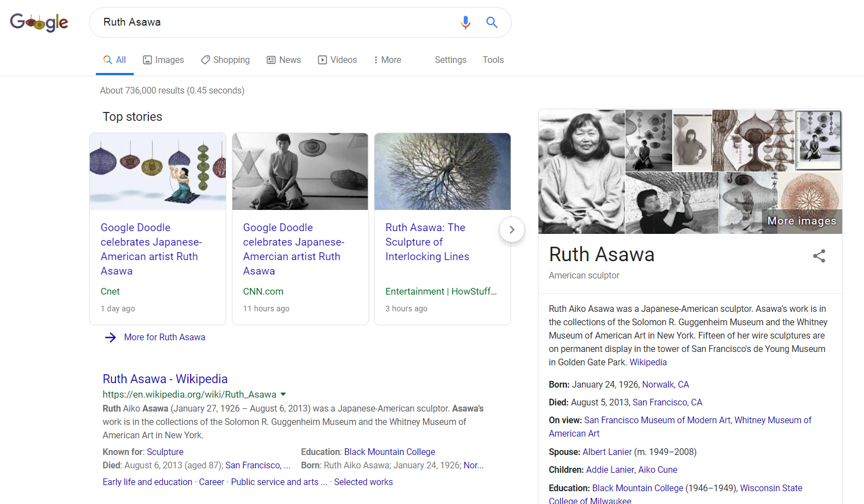Open Cnet story doodle thumbnail
Viewport: 864px width, 504px height.
(158, 172)
